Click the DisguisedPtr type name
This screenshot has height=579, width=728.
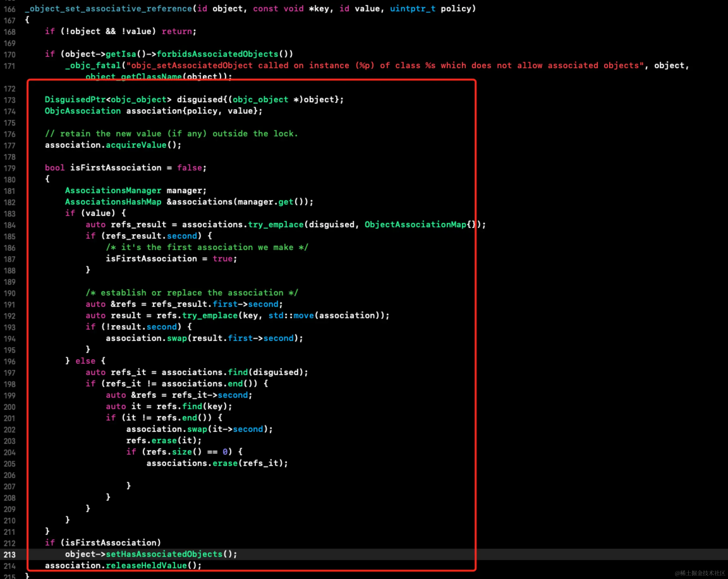pos(75,99)
